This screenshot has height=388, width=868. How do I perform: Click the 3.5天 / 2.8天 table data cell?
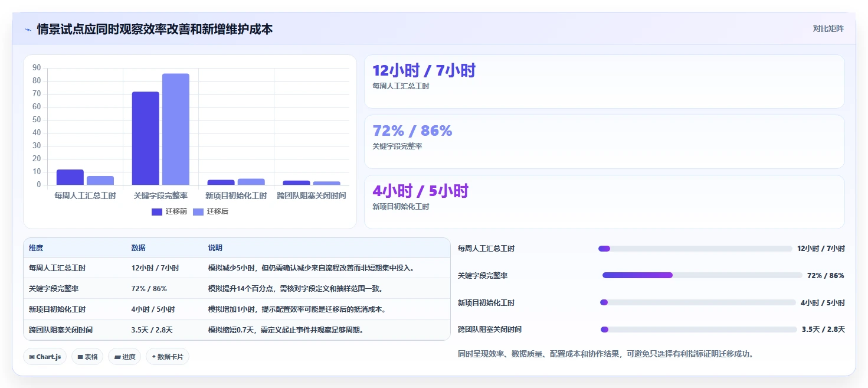[152, 330]
